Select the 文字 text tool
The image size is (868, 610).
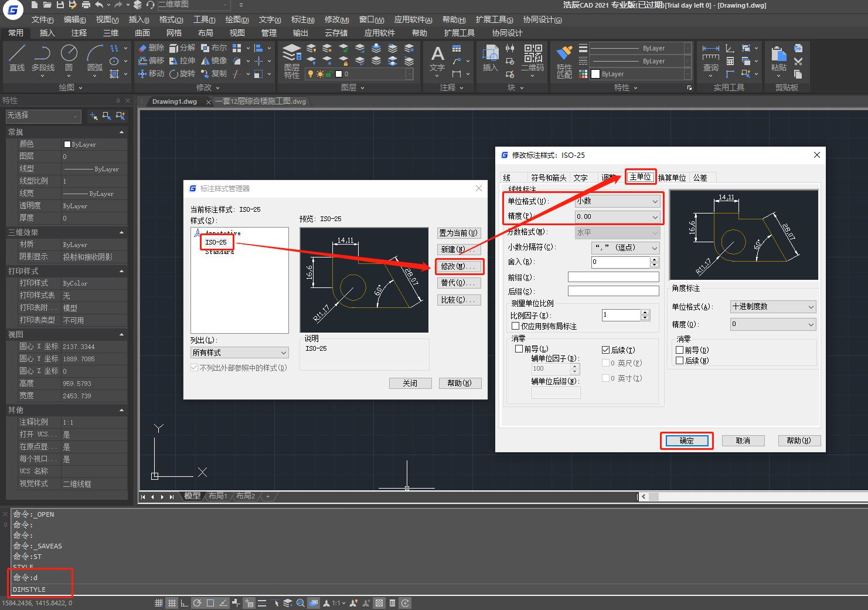[437, 58]
